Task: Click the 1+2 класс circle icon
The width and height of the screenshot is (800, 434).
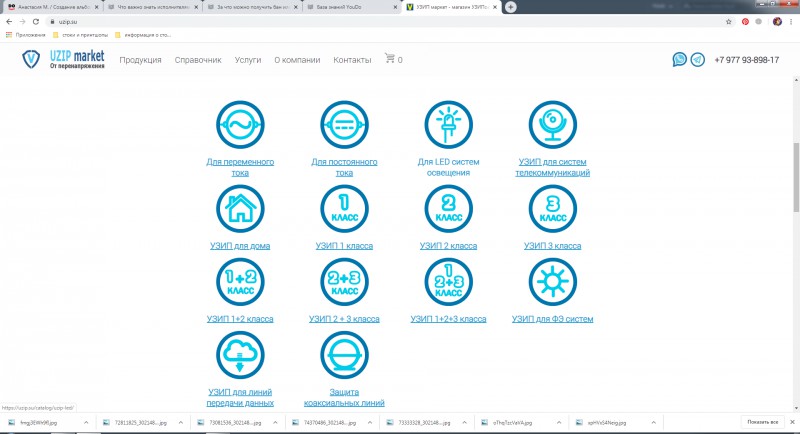Action: [240, 282]
